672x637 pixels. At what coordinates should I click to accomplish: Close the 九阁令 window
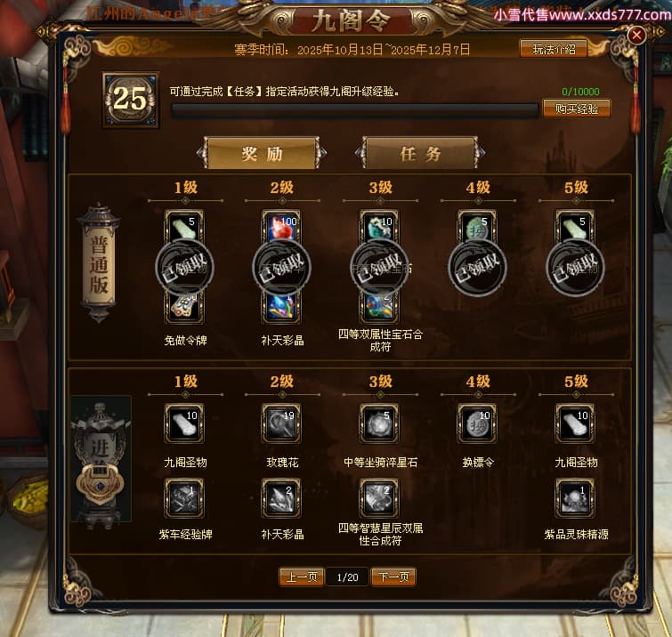pos(636,35)
